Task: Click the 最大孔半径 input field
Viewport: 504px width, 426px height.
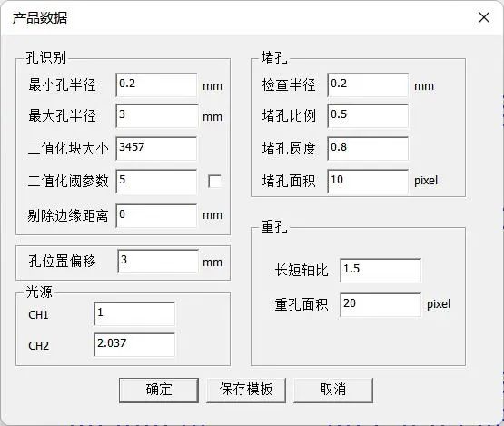Action: click(156, 115)
